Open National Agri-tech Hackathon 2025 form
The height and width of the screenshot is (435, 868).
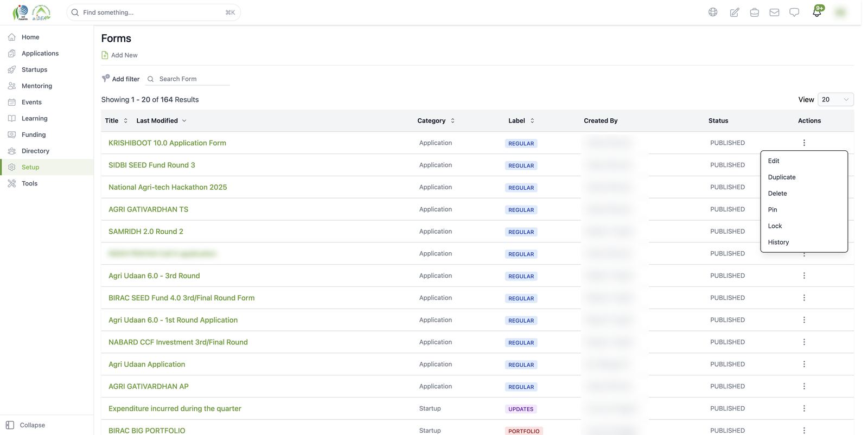point(168,187)
